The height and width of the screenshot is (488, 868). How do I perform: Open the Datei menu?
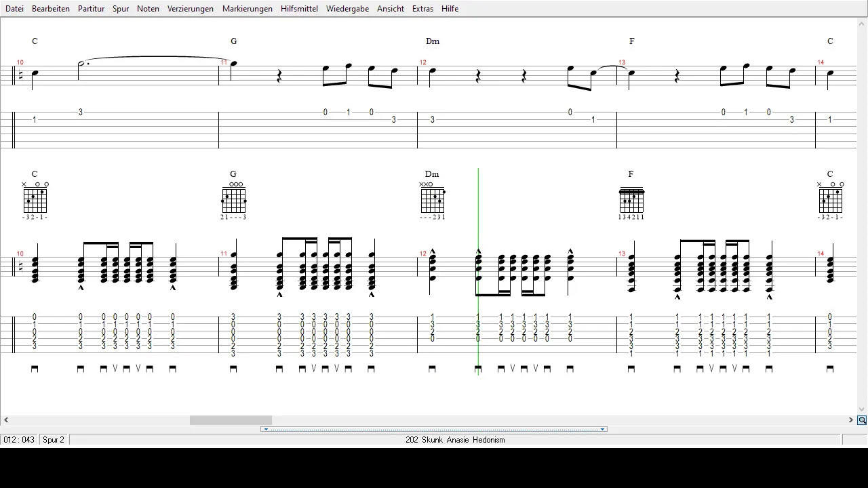click(14, 9)
